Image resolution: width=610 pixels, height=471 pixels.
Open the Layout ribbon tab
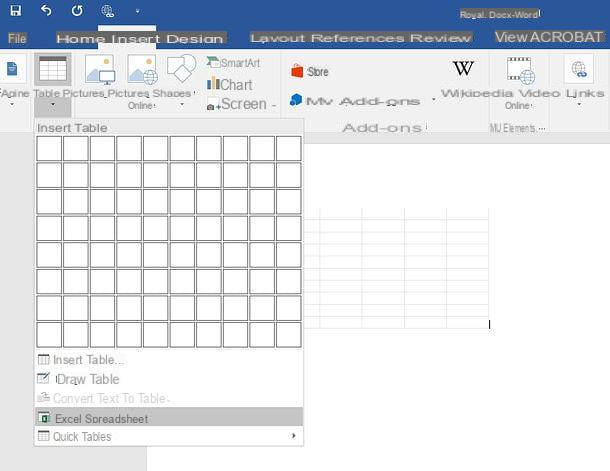[278, 38]
